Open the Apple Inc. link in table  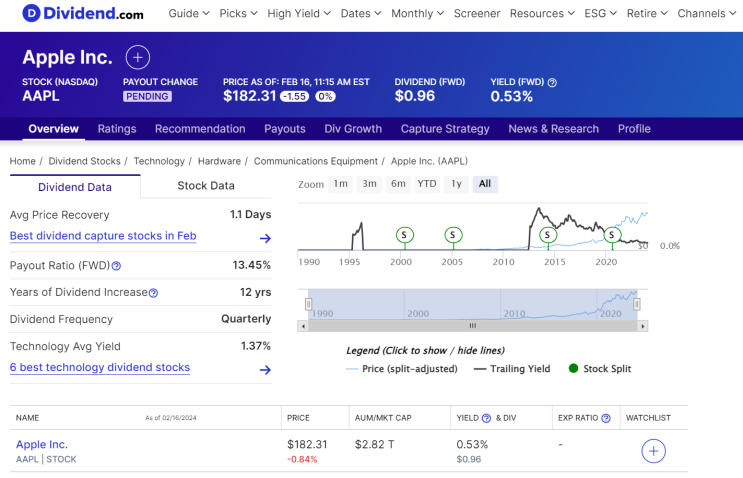click(x=42, y=444)
